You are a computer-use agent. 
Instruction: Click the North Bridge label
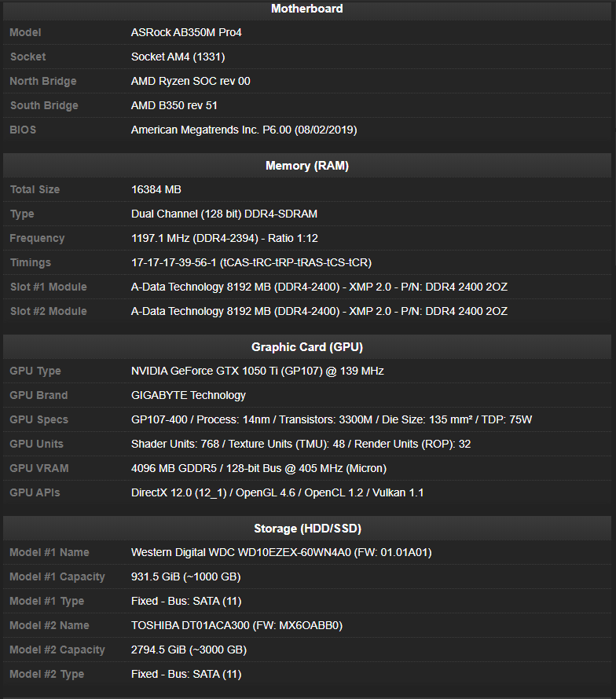(x=43, y=81)
